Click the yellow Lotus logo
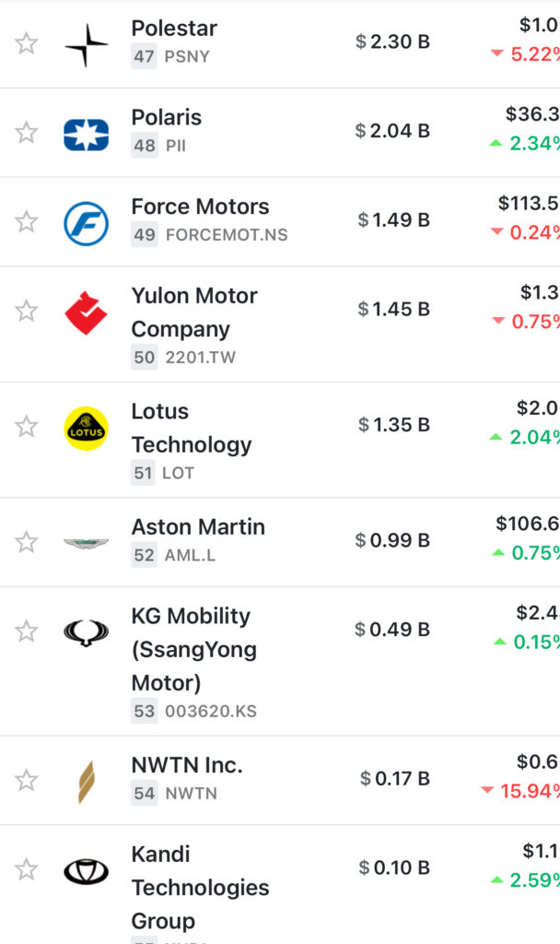560x944 pixels. click(86, 429)
